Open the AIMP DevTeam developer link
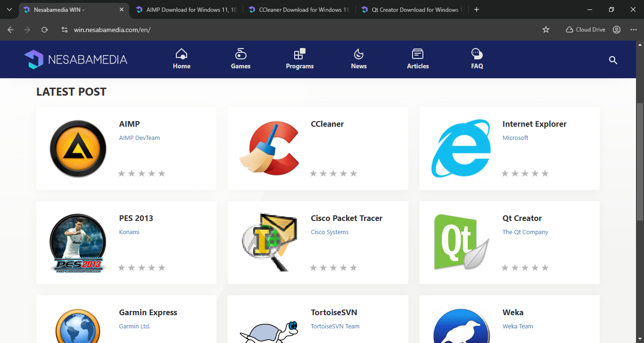Image resolution: width=644 pixels, height=343 pixels. pos(140,138)
